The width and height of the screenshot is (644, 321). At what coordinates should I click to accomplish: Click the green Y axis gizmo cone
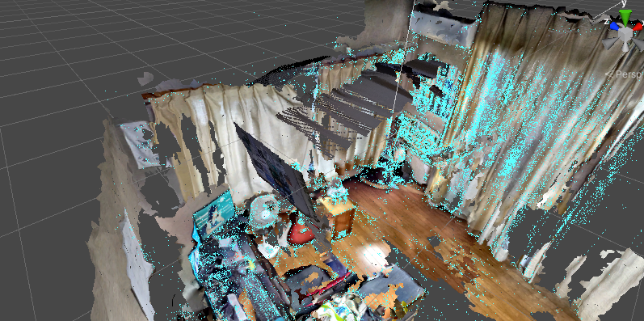tap(625, 18)
